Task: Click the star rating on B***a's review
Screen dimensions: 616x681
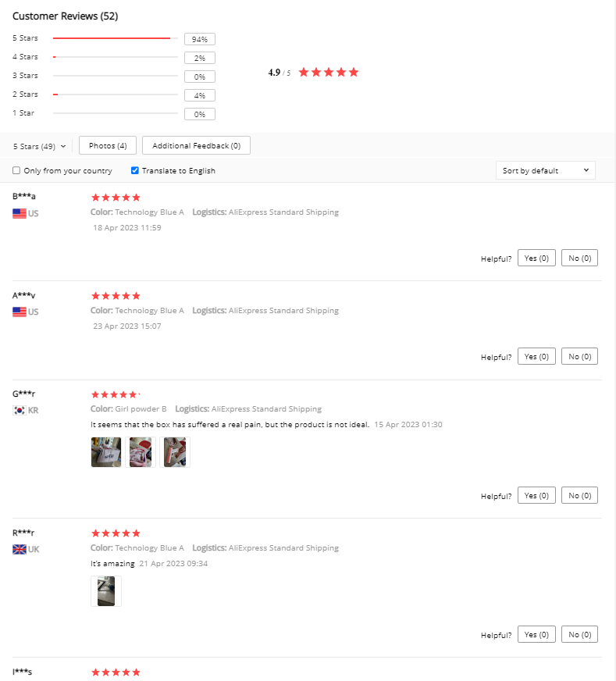Action: (116, 197)
